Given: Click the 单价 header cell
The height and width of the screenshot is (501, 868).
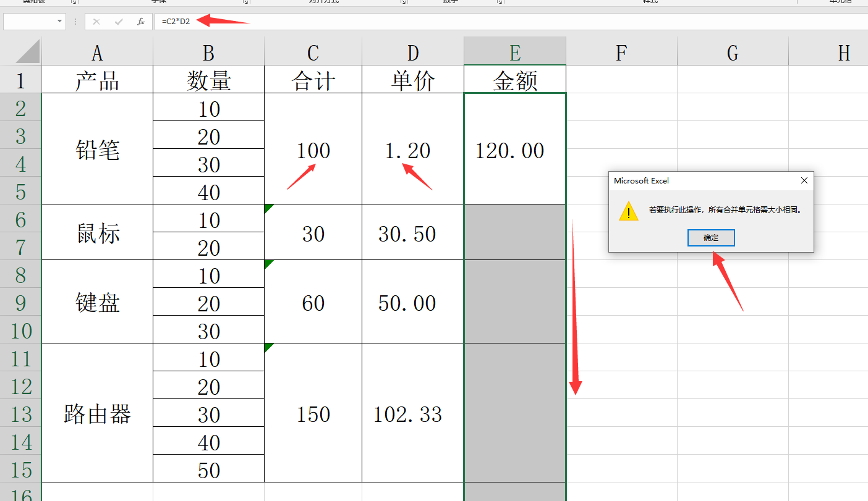Looking at the screenshot, I should (x=413, y=79).
